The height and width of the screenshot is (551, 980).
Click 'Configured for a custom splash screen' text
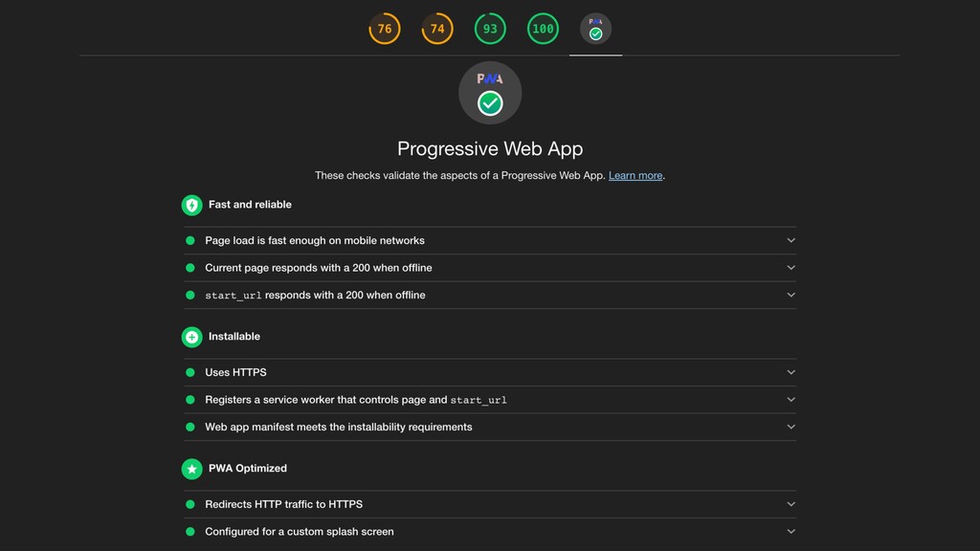pyautogui.click(x=300, y=532)
